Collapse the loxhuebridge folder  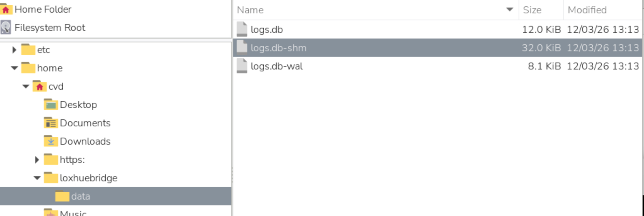coord(37,178)
